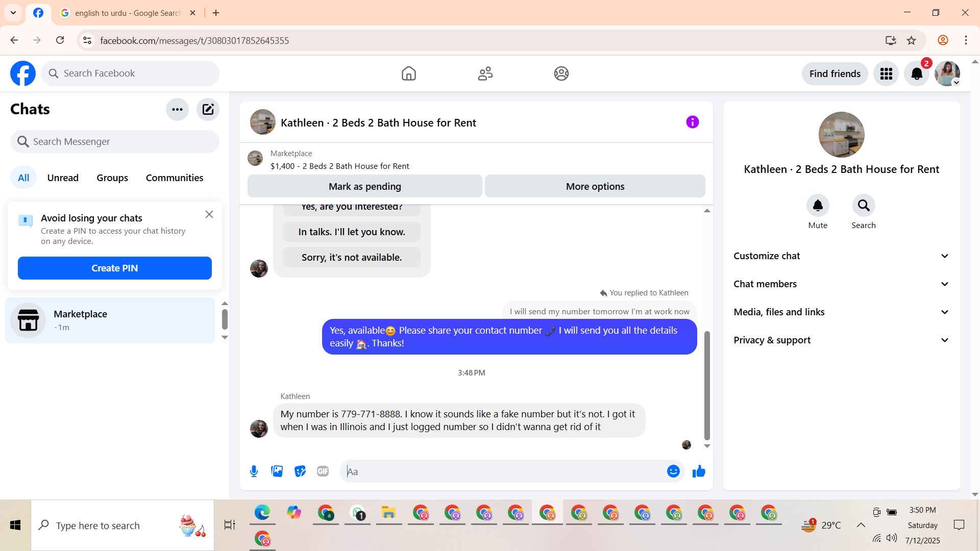
Task: Attach a file using the image icon
Action: (x=277, y=471)
